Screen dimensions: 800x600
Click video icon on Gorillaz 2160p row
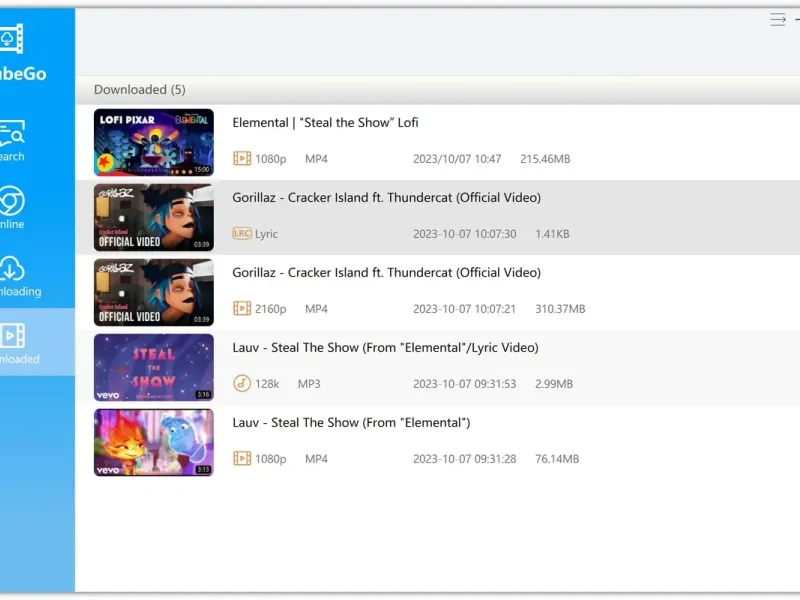pyautogui.click(x=242, y=309)
